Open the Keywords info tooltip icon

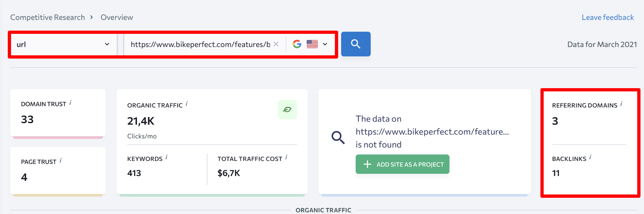(x=167, y=157)
